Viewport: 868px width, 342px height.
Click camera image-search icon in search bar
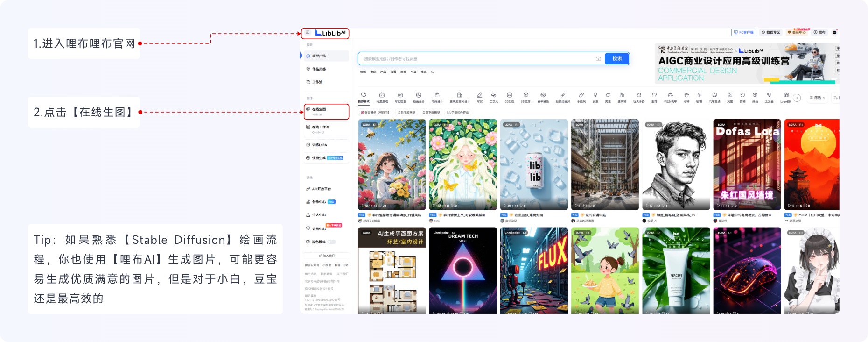click(598, 59)
